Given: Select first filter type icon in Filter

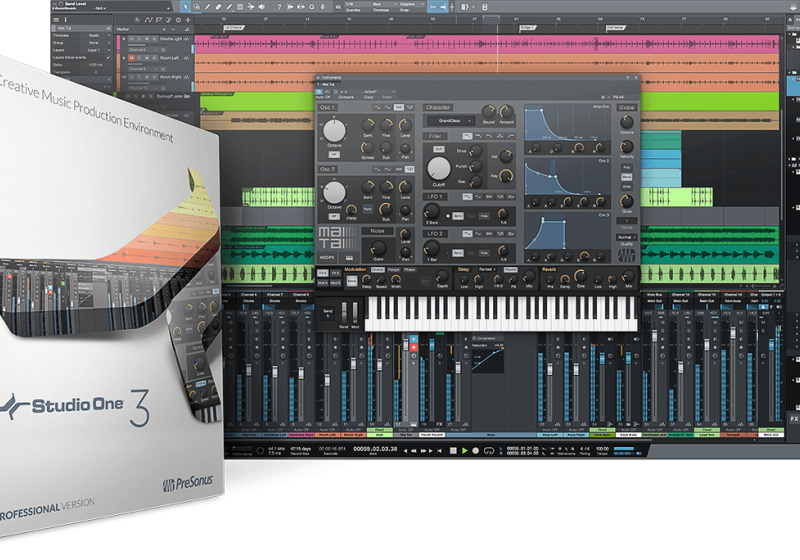Looking at the screenshot, I should coord(467,136).
